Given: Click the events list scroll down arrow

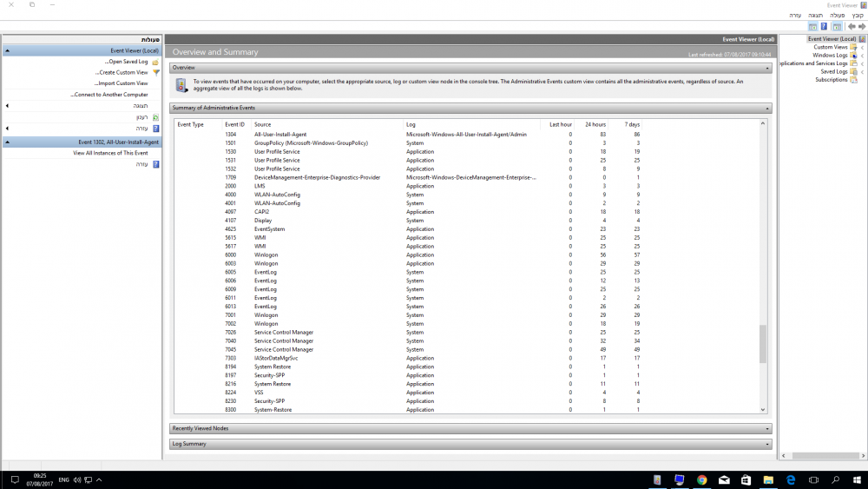Looking at the screenshot, I should (x=763, y=410).
